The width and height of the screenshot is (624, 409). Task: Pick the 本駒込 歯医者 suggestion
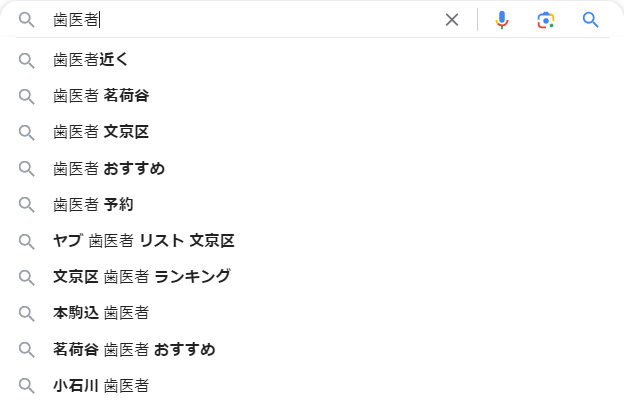tap(312, 313)
